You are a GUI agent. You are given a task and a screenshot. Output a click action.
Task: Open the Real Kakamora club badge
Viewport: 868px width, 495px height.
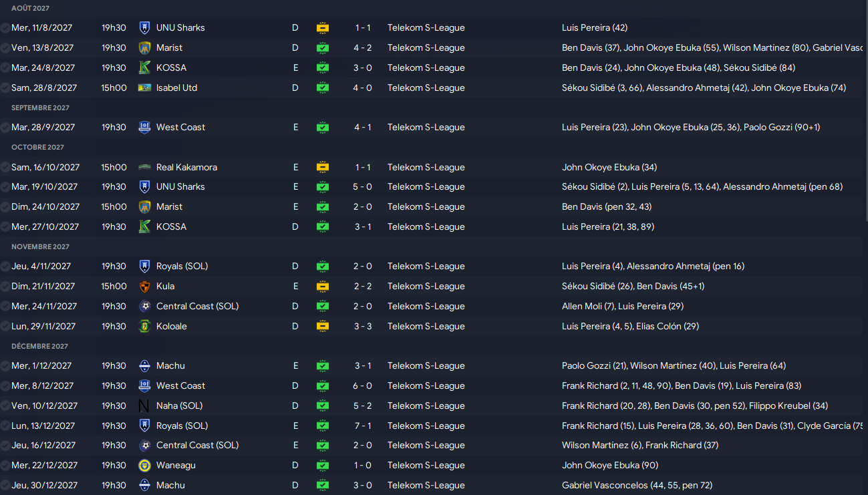(x=144, y=167)
